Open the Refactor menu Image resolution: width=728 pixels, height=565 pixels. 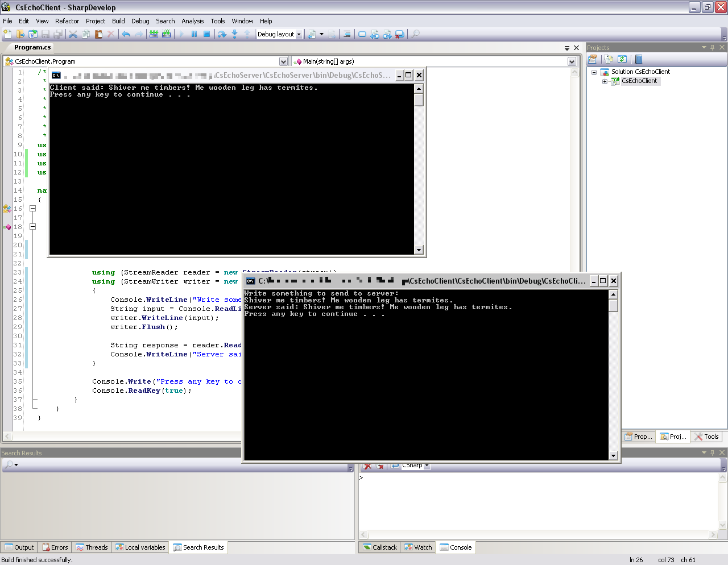(x=67, y=21)
